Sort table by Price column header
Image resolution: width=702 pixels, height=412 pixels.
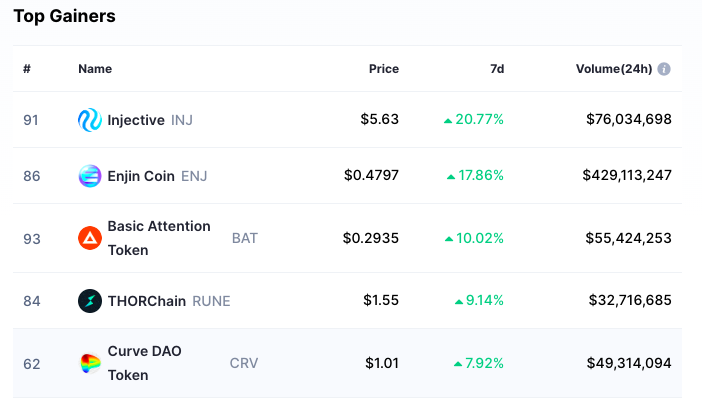click(x=384, y=69)
